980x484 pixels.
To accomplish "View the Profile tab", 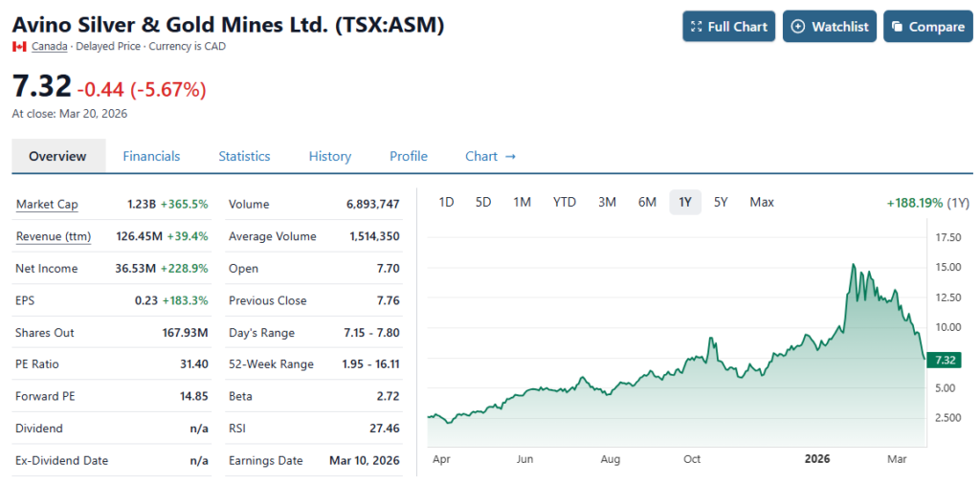I will pos(408,156).
